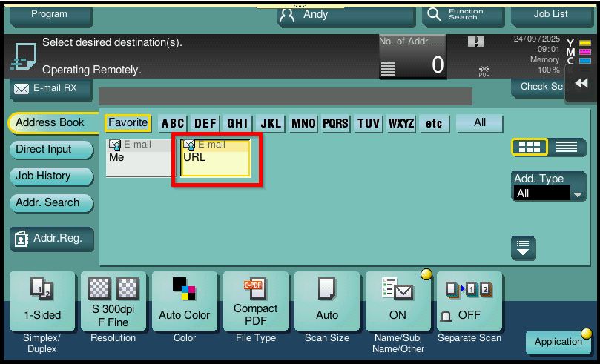Select the Direct Input tab
Viewport: 600px width, 364px height.
pyautogui.click(x=50, y=149)
